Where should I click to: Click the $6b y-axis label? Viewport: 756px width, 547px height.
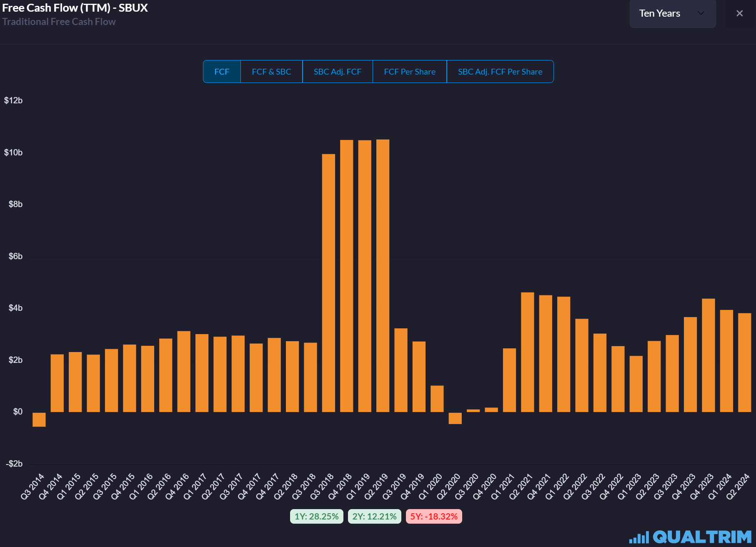(x=15, y=256)
